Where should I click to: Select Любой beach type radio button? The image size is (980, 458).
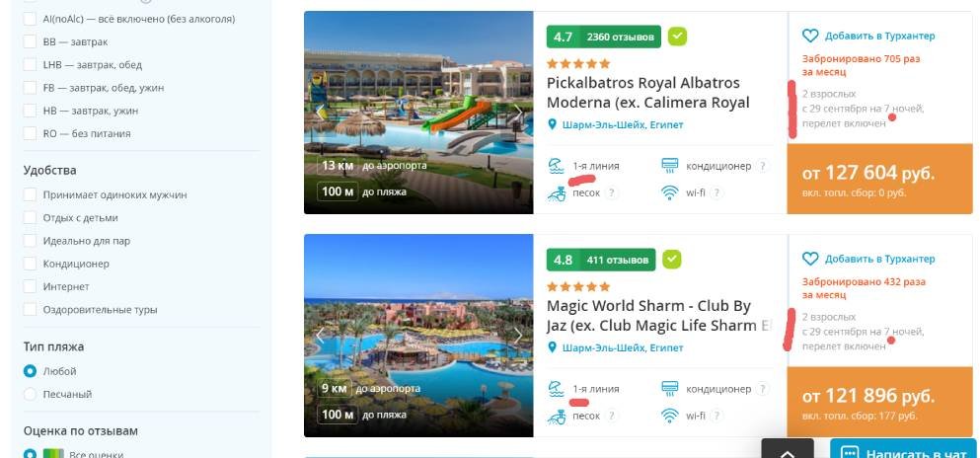[30, 371]
